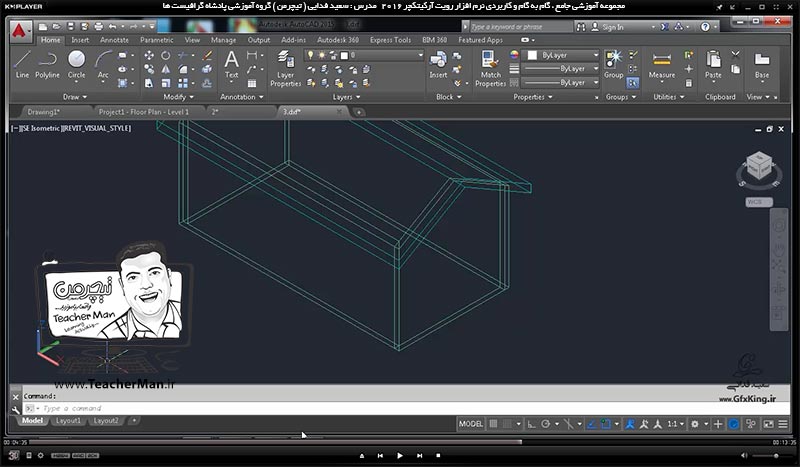Click the Insert block icon
800x467 pixels.
[438, 65]
